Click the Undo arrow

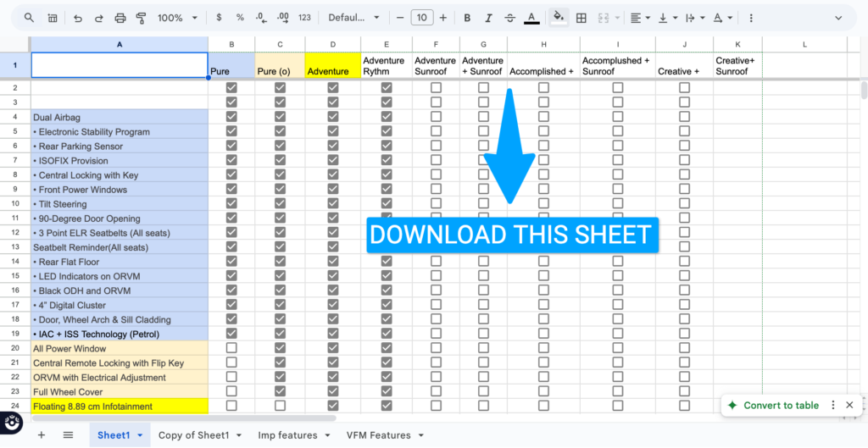pyautogui.click(x=78, y=18)
